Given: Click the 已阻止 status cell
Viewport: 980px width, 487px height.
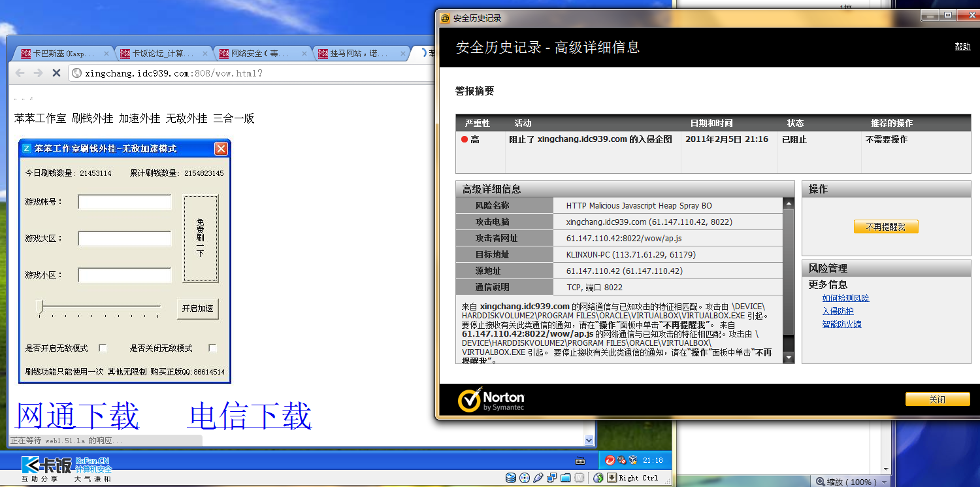Looking at the screenshot, I should [x=794, y=139].
